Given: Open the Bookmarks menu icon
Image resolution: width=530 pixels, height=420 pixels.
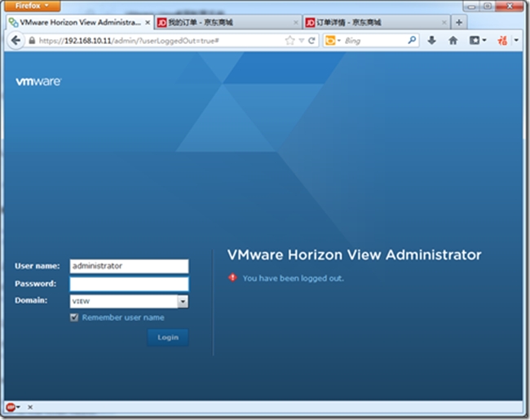Looking at the screenshot, I should point(477,41).
